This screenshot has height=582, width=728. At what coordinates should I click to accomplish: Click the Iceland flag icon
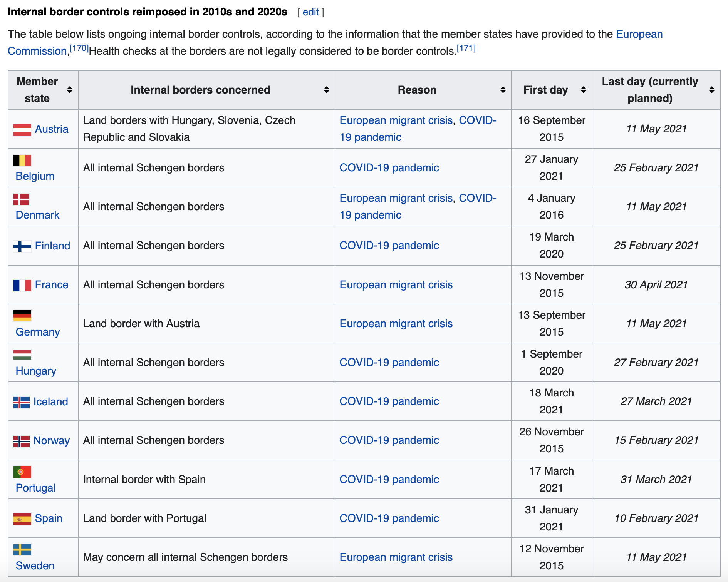tap(22, 403)
